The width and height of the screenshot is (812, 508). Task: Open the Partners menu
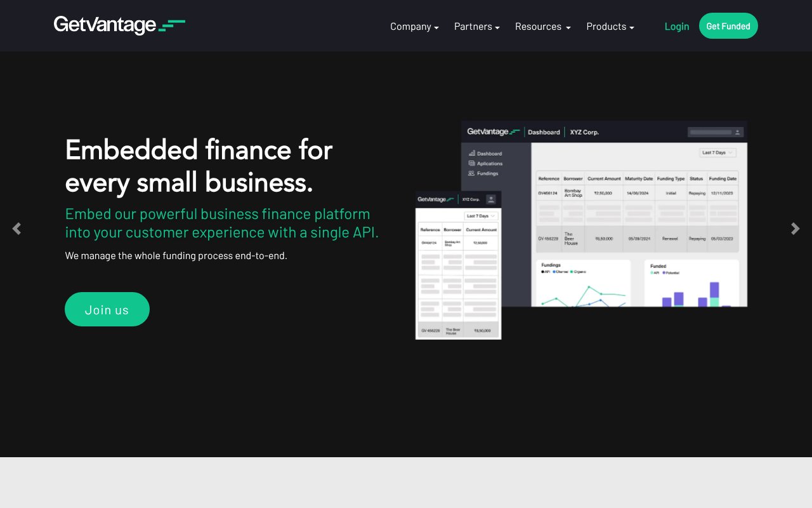pos(476,27)
